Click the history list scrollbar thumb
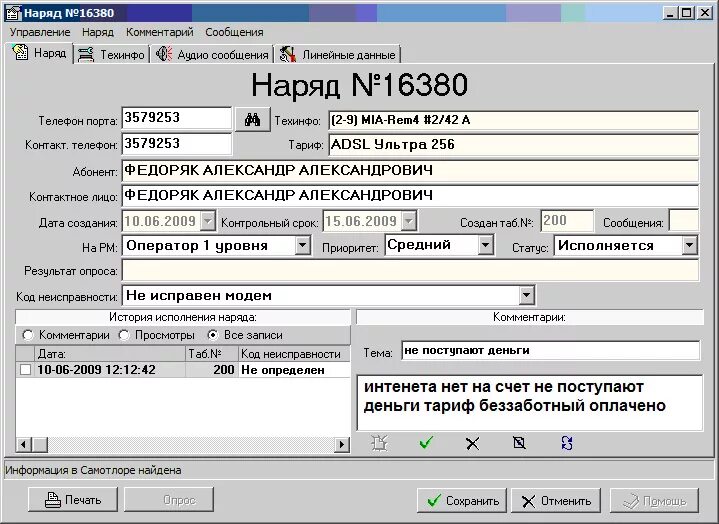The width and height of the screenshot is (719, 524). pyautogui.click(x=40, y=444)
